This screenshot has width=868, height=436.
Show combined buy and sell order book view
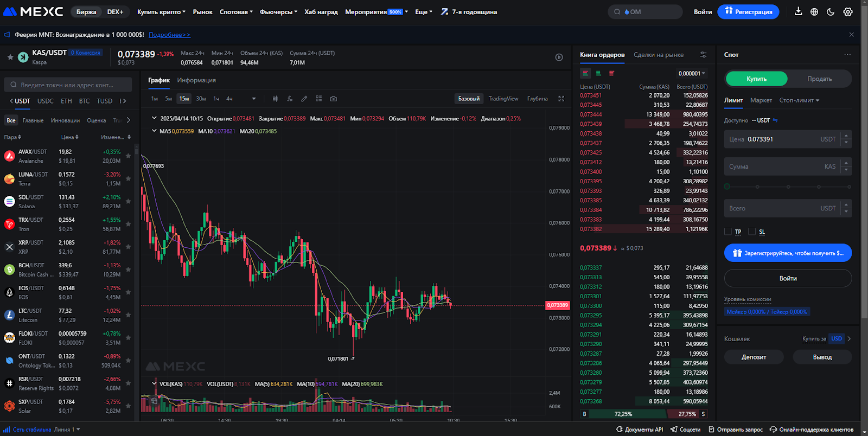(x=585, y=73)
